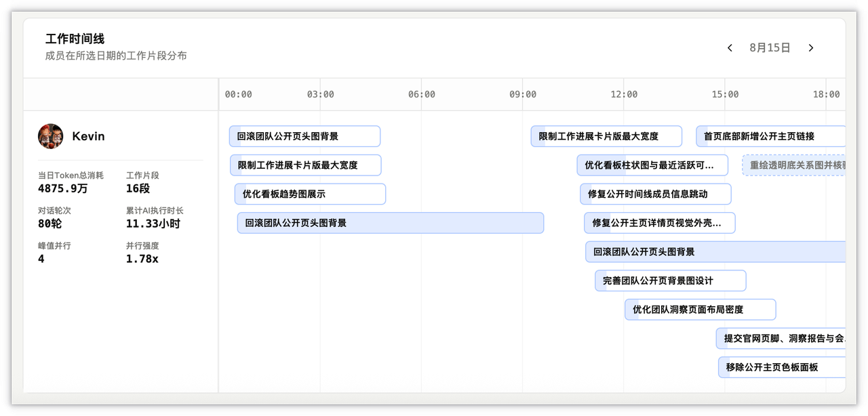Viewport: 868px width, 416px height.
Task: Open the 优化看板柱状图与最近活跃可… segment
Action: click(x=652, y=165)
